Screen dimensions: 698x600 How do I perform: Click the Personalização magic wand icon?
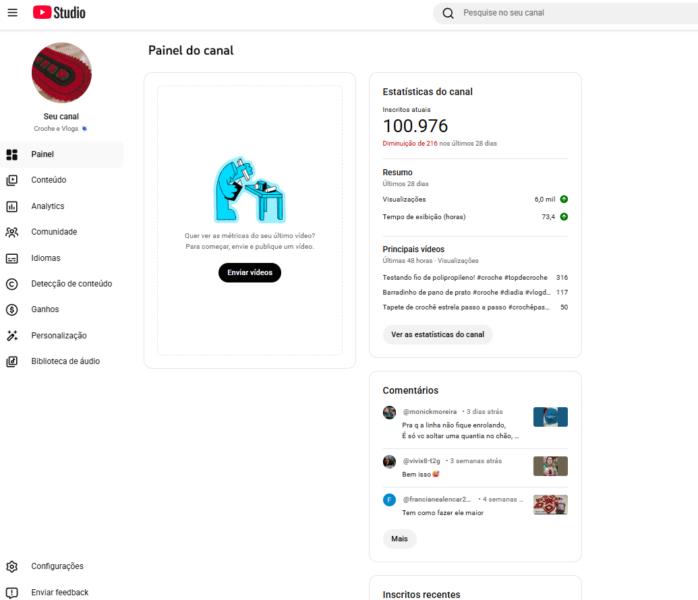[x=12, y=336]
